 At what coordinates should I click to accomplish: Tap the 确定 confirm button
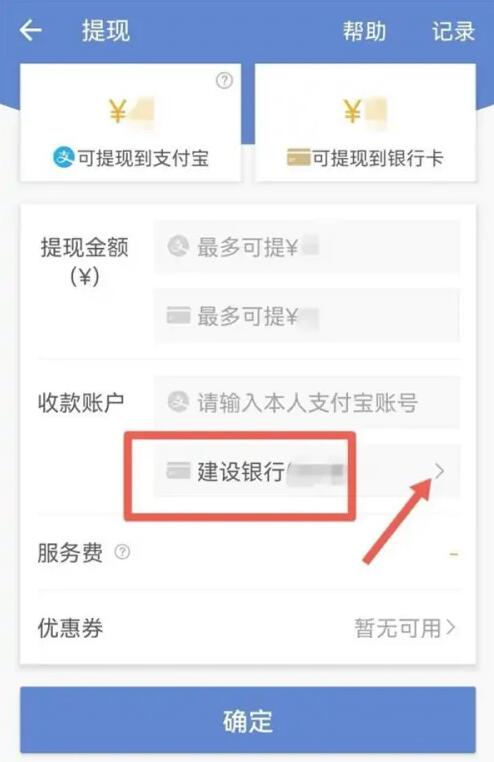point(248,720)
